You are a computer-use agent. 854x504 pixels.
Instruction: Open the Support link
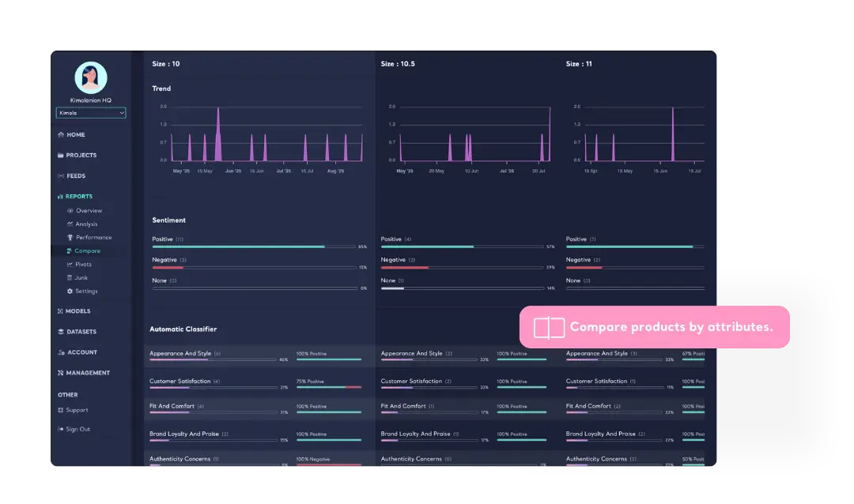coord(77,410)
